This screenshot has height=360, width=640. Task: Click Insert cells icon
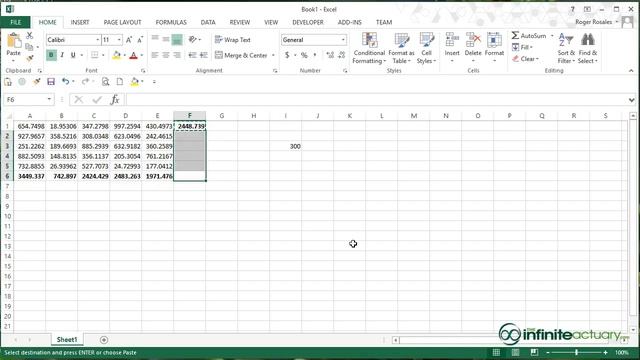[x=452, y=41]
